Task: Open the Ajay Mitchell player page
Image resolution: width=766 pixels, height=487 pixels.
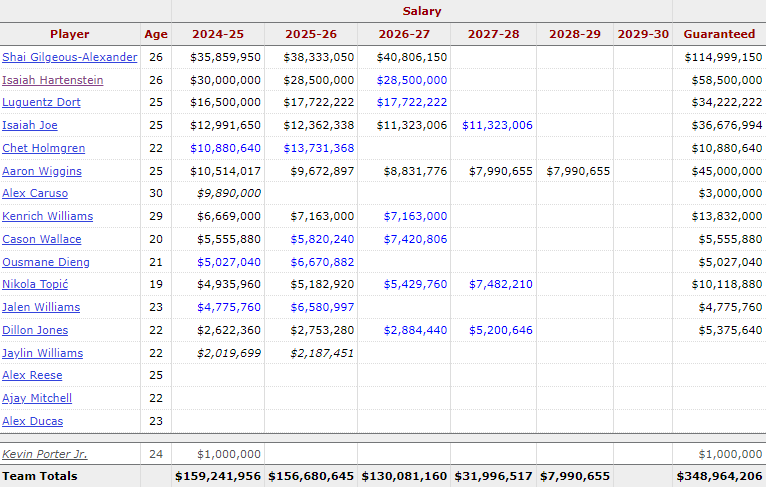Action: pyautogui.click(x=37, y=398)
